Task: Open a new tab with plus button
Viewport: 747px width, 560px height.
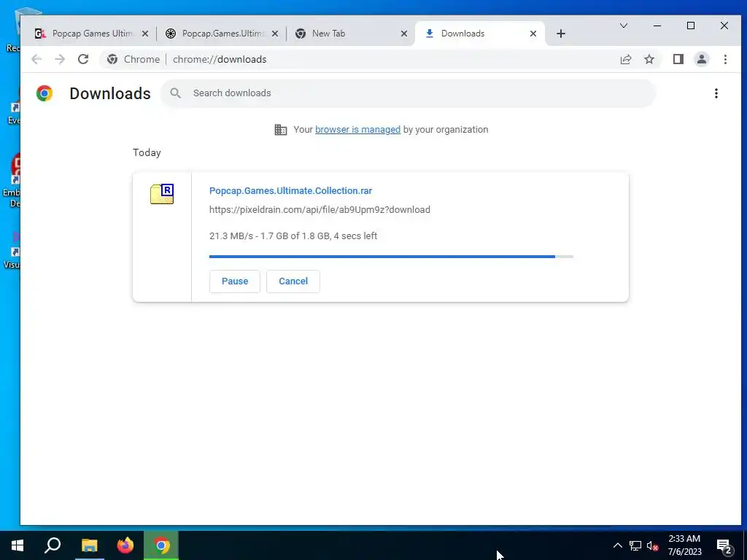Action: click(561, 34)
